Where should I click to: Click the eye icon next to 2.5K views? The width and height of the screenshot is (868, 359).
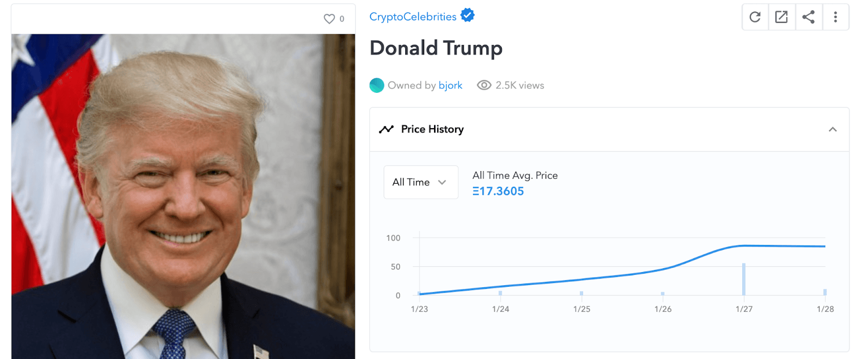(x=483, y=85)
